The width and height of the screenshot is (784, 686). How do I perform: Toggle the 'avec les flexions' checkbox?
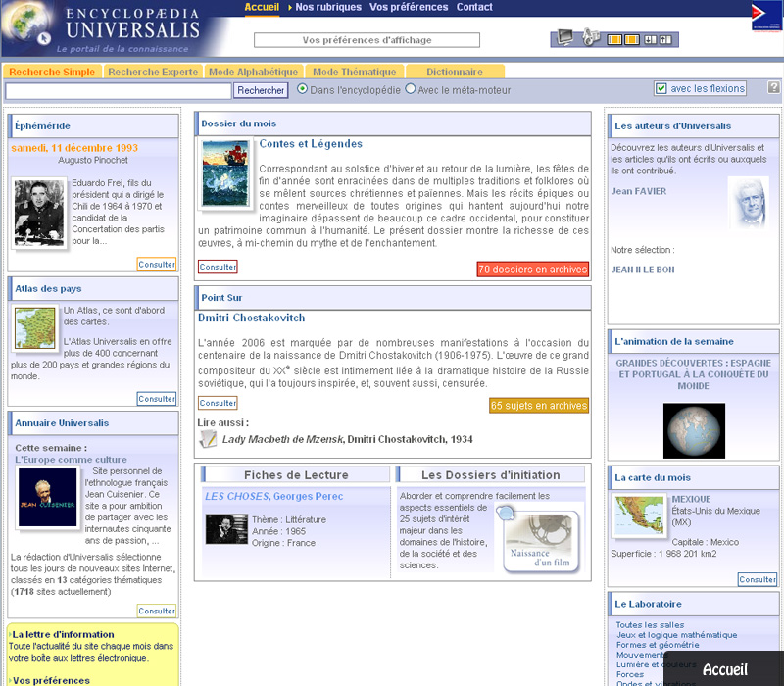(x=661, y=89)
